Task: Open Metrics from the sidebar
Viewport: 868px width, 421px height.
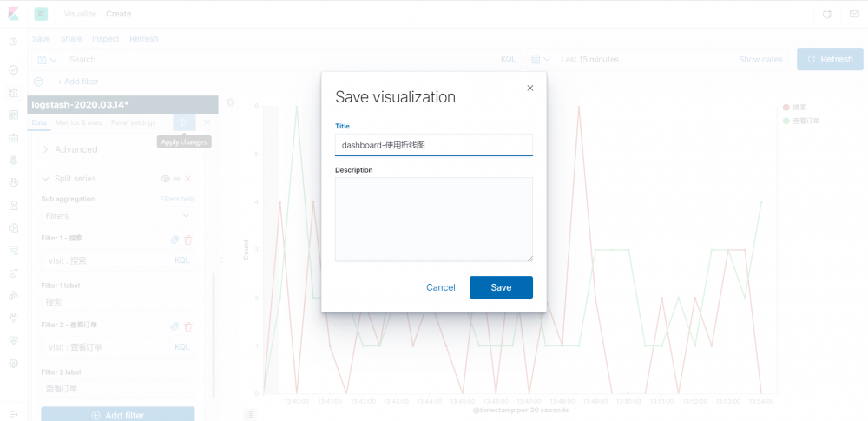Action: click(14, 205)
